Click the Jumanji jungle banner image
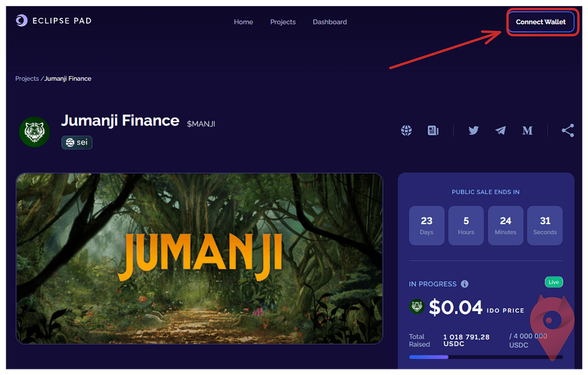The image size is (588, 375). (x=199, y=258)
